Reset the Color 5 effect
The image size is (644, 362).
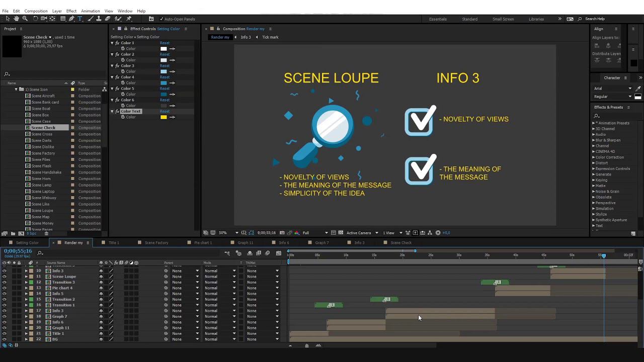click(x=165, y=88)
